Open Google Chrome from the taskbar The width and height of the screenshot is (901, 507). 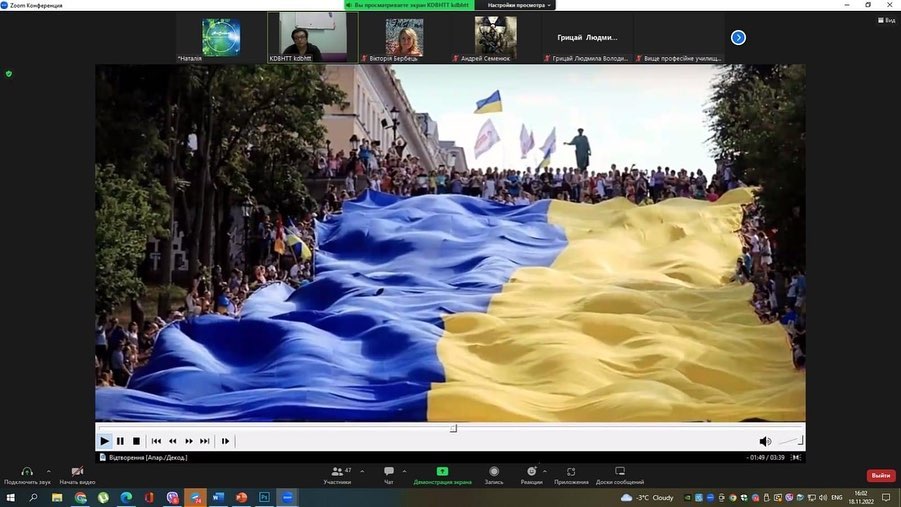tap(80, 497)
